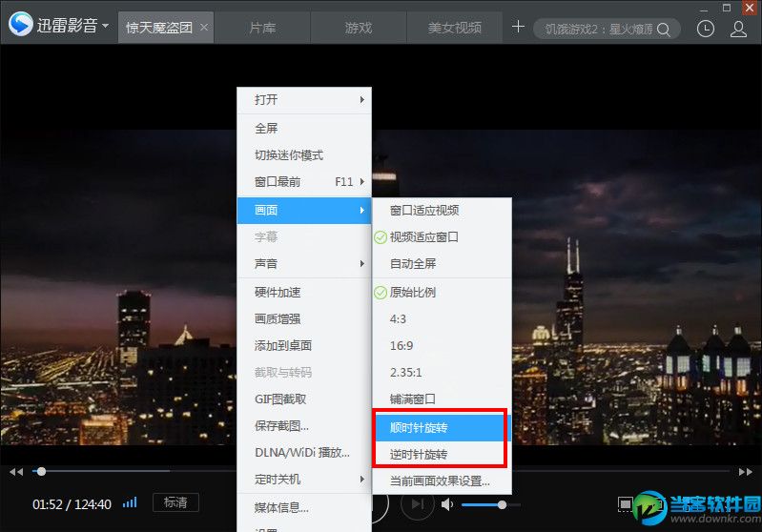The height and width of the screenshot is (532, 762).
Task: Expand the 画面 submenu
Action: click(x=304, y=210)
